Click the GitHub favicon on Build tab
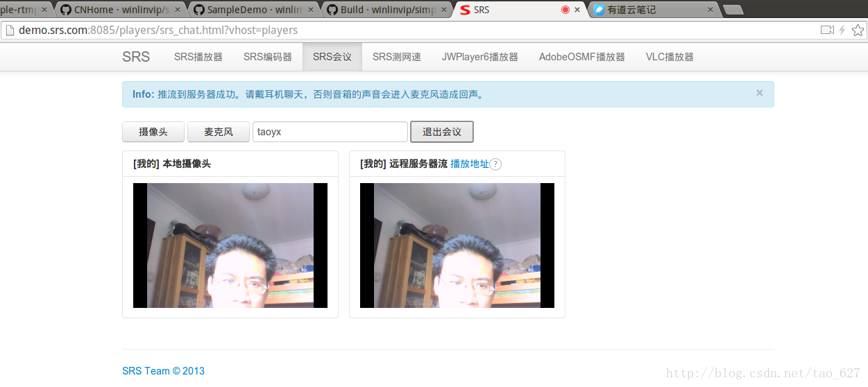Image resolution: width=868 pixels, height=387 pixels. pyautogui.click(x=332, y=10)
